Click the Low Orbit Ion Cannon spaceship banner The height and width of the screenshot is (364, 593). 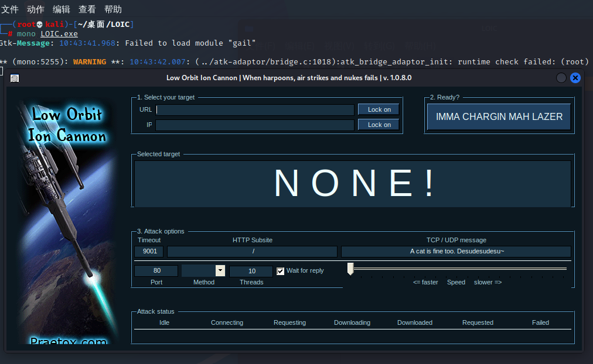[x=67, y=221]
